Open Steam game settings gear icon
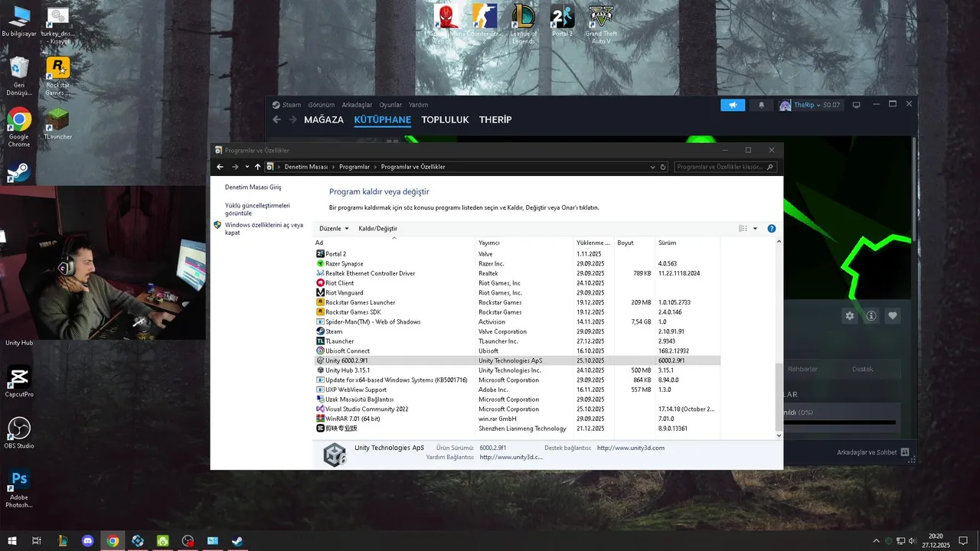 click(850, 315)
